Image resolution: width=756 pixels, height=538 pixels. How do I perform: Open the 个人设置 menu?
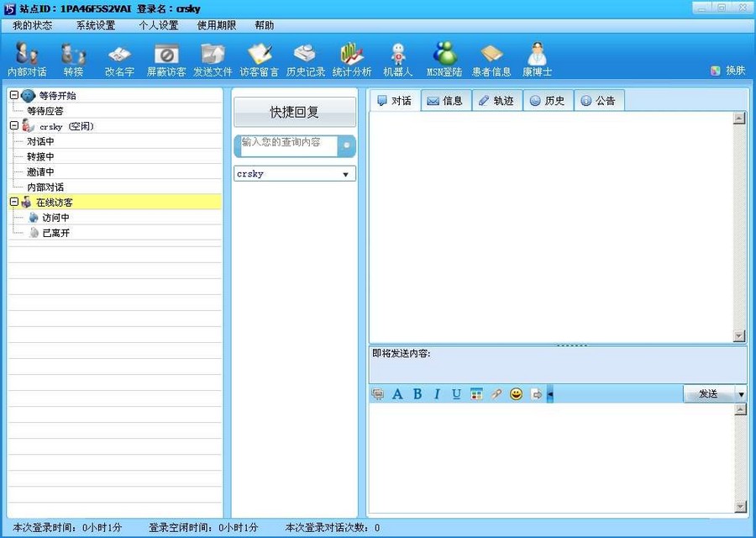[159, 25]
